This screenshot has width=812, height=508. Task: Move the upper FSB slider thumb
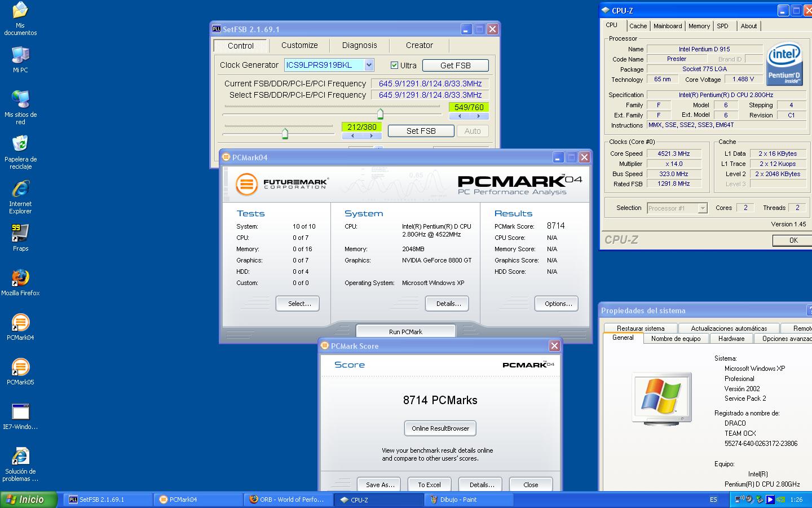pos(380,113)
